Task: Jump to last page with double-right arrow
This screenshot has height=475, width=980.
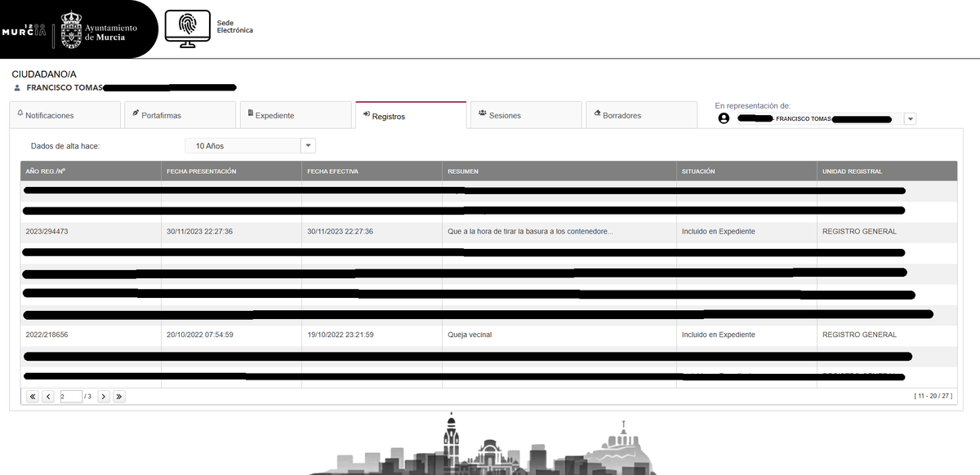Action: click(119, 397)
